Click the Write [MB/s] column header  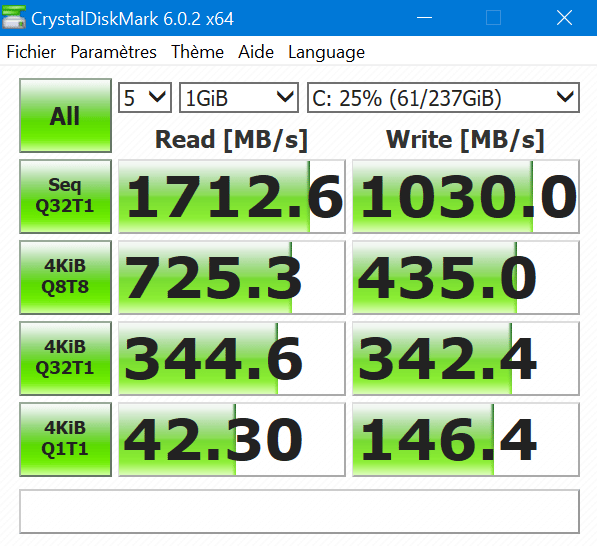(x=465, y=140)
